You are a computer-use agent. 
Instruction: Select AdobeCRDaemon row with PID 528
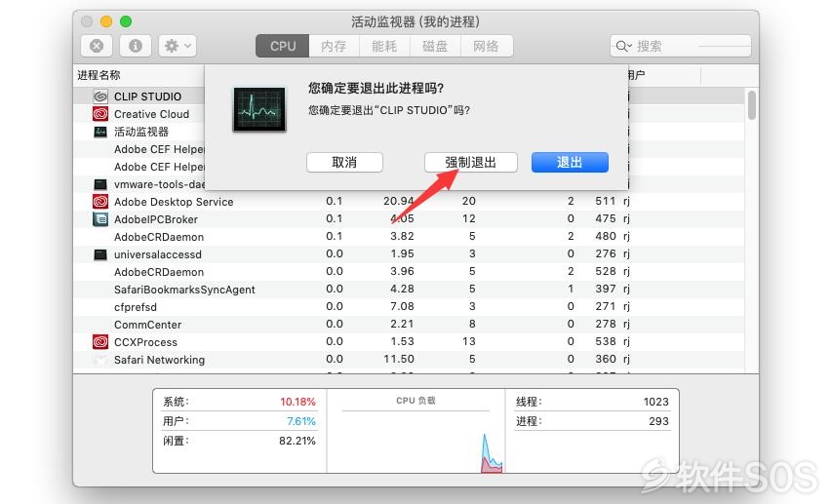pyautogui.click(x=408, y=271)
